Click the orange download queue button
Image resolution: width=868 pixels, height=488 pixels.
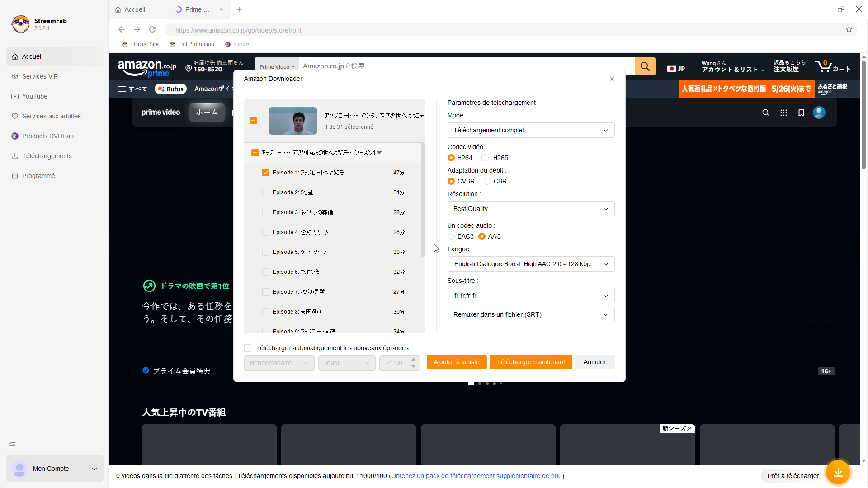point(838,473)
